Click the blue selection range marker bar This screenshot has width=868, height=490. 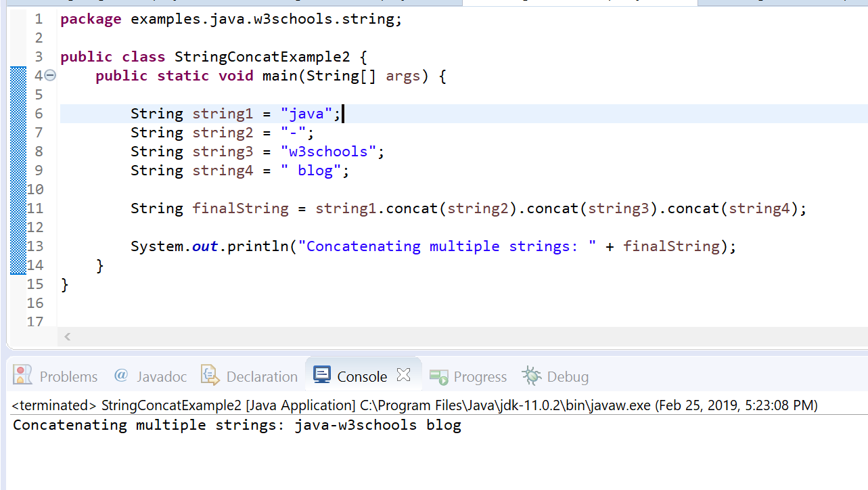coord(18,169)
